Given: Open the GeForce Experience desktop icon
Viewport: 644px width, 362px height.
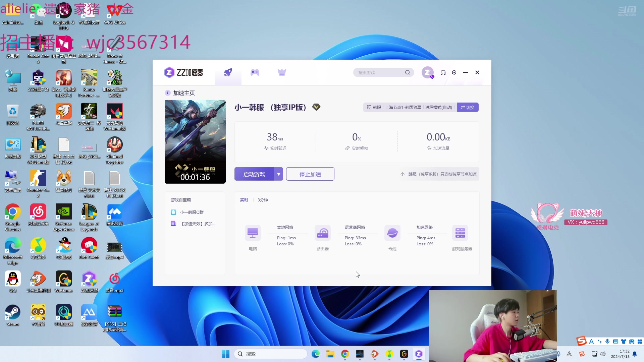Looking at the screenshot, I should pyautogui.click(x=64, y=217).
